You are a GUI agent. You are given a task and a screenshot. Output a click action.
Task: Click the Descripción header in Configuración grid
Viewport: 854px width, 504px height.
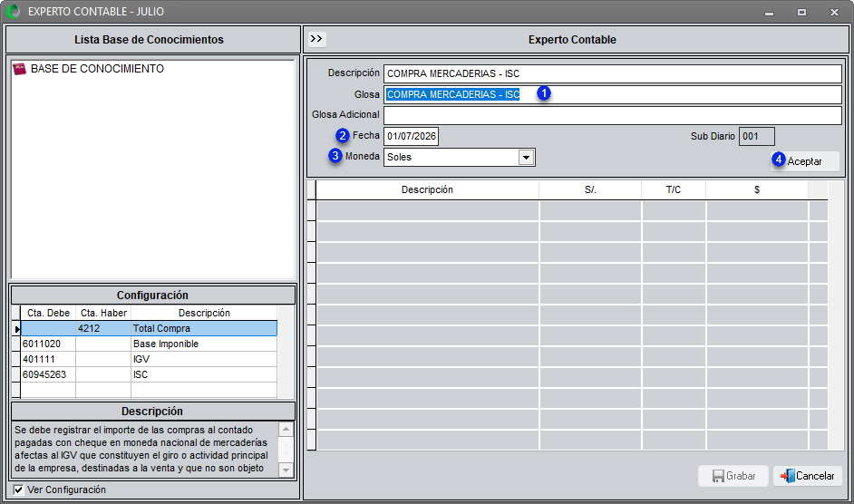[x=204, y=313]
